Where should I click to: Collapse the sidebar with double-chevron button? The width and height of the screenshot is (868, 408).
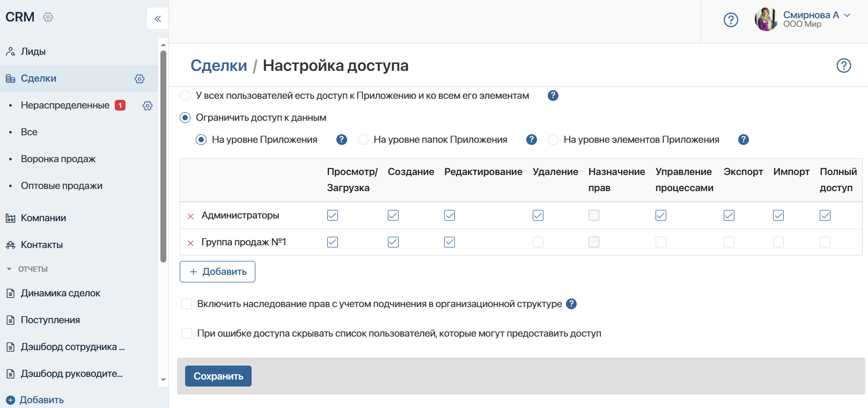coord(158,19)
